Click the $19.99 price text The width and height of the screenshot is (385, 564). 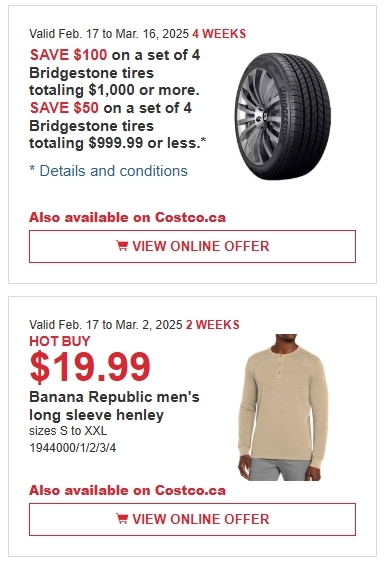[x=90, y=367]
